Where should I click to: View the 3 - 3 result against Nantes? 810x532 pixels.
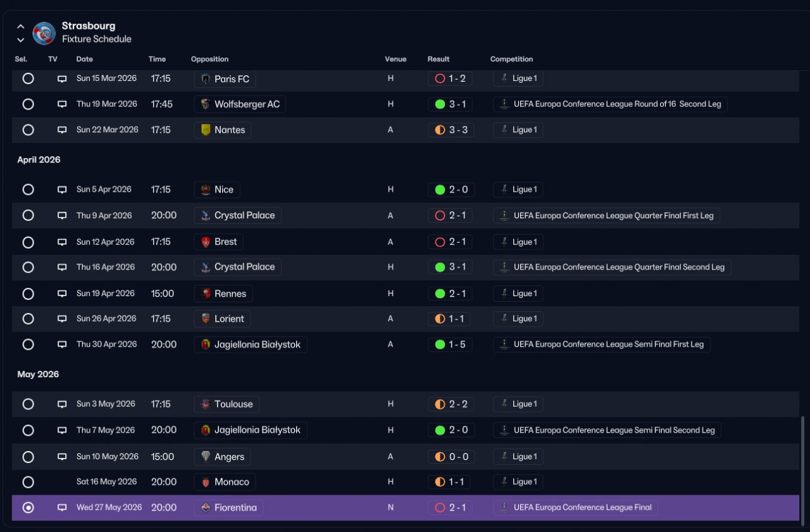click(450, 130)
